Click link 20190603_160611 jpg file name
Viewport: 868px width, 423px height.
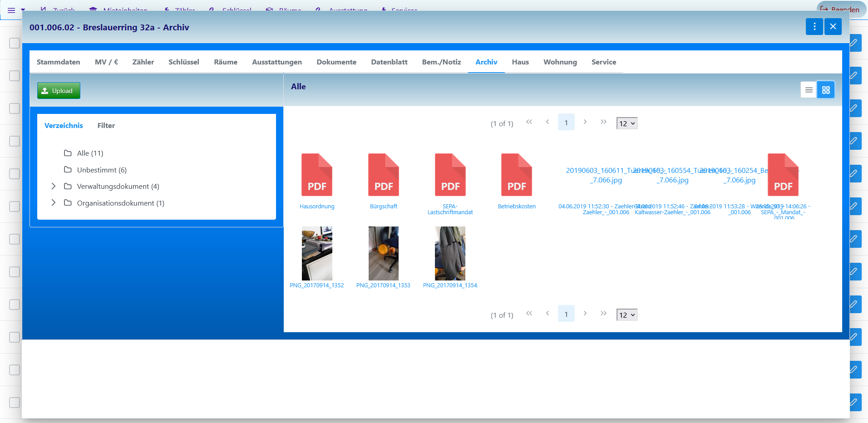click(x=606, y=175)
